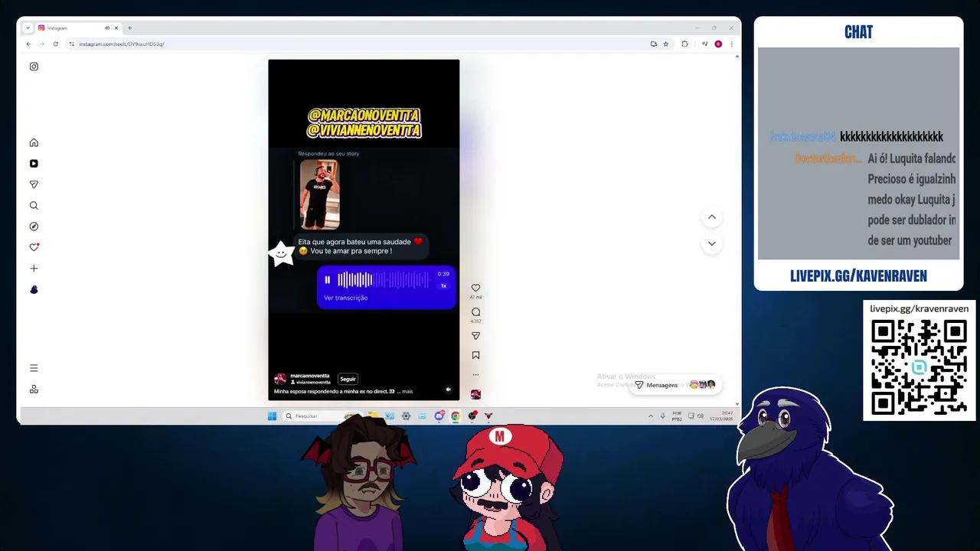Go forward in the browser
980x551 pixels.
pyautogui.click(x=42, y=44)
